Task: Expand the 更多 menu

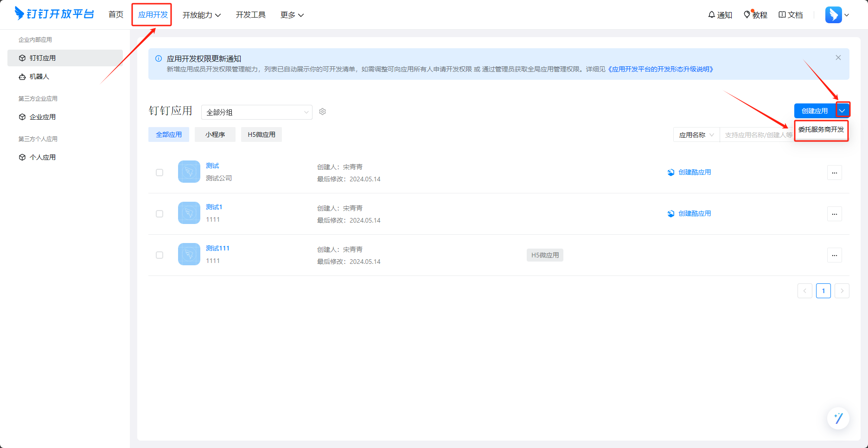Action: [x=292, y=15]
